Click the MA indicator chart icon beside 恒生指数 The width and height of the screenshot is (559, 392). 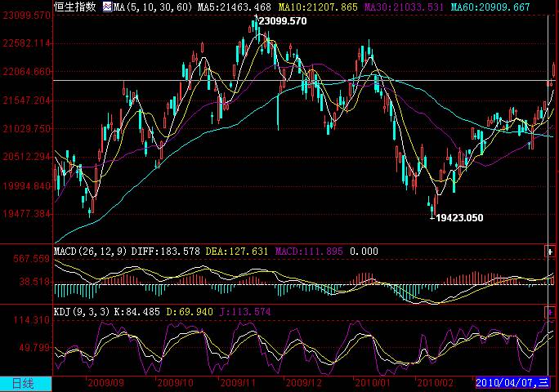pyautogui.click(x=108, y=7)
